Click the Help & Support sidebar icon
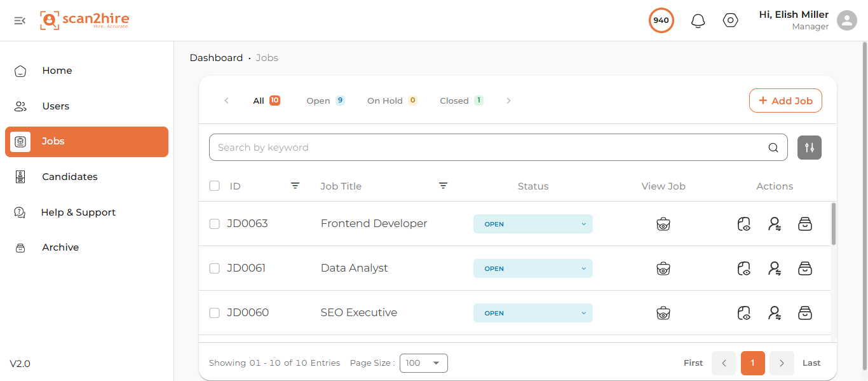 (x=20, y=212)
